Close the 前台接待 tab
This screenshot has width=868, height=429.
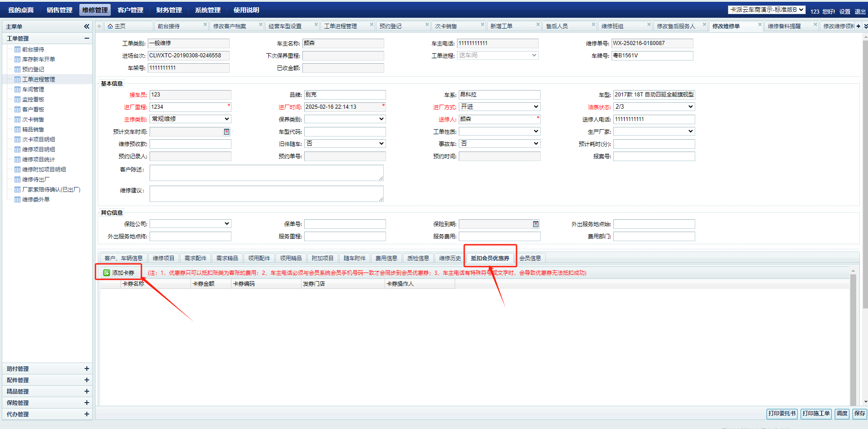pyautogui.click(x=205, y=25)
